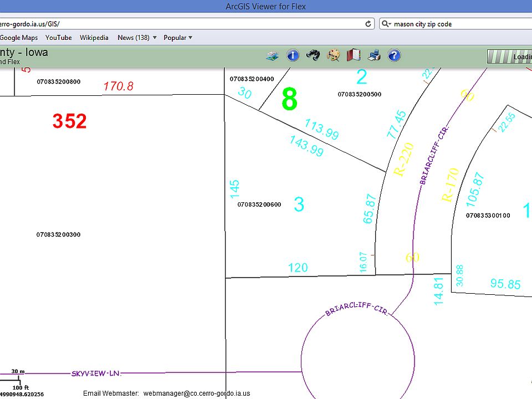Click the 105.87 dimension label
The image size is (532, 399).
point(475,190)
